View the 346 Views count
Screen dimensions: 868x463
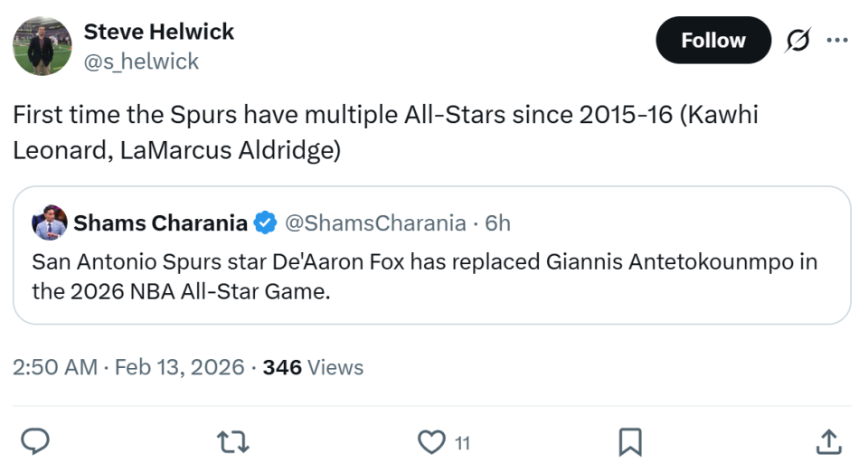coord(313,367)
